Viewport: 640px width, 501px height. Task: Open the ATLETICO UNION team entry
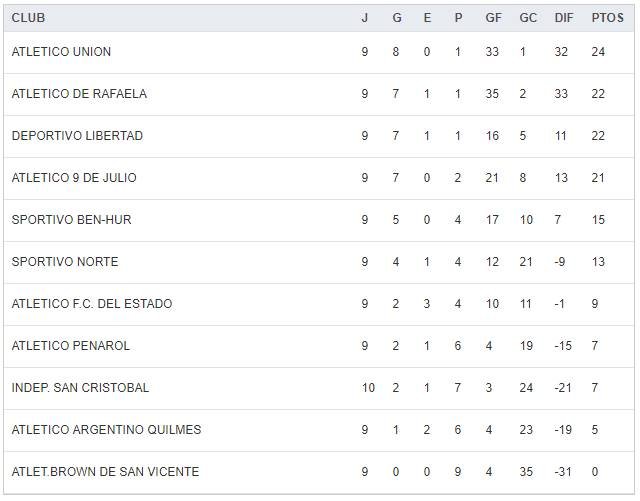click(61, 52)
